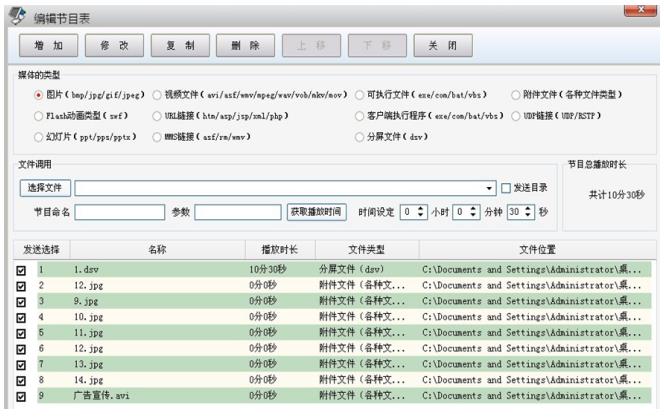Click the app icon in title bar
The height and width of the screenshot is (418, 664).
point(16,13)
